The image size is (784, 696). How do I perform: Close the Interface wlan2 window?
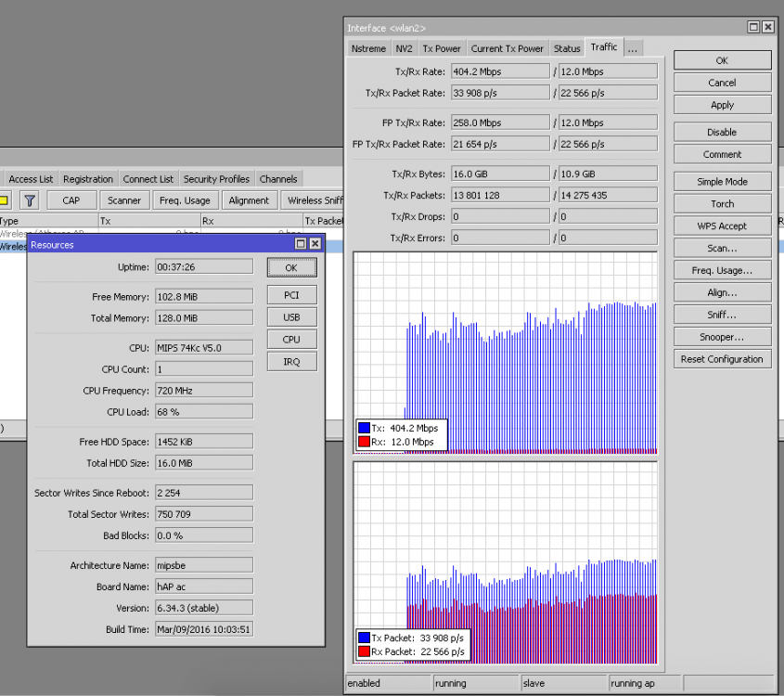tap(767, 28)
